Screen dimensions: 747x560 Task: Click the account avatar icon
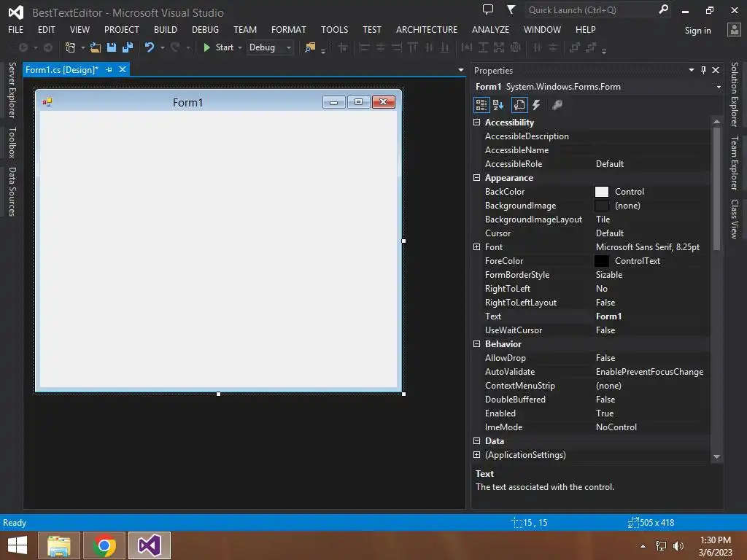pyautogui.click(x=734, y=30)
